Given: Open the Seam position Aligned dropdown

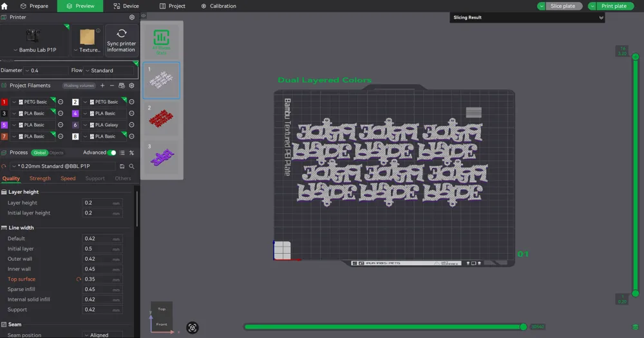Looking at the screenshot, I should coord(102,335).
